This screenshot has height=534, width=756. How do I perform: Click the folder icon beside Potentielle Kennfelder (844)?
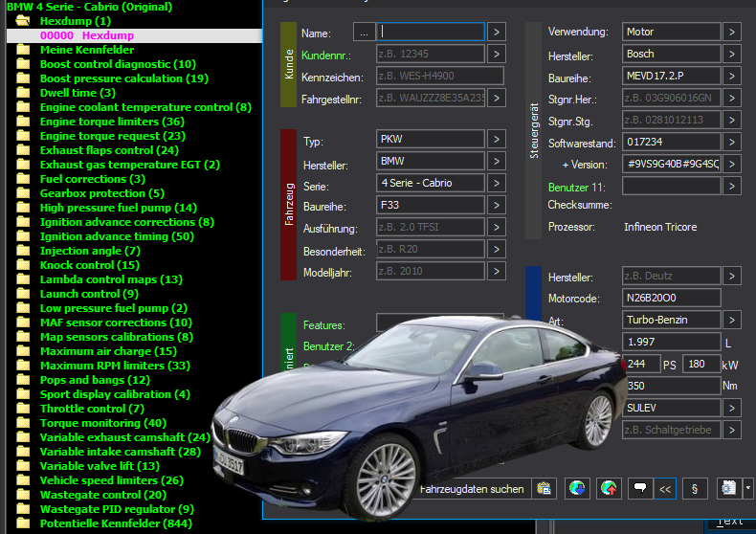23,523
